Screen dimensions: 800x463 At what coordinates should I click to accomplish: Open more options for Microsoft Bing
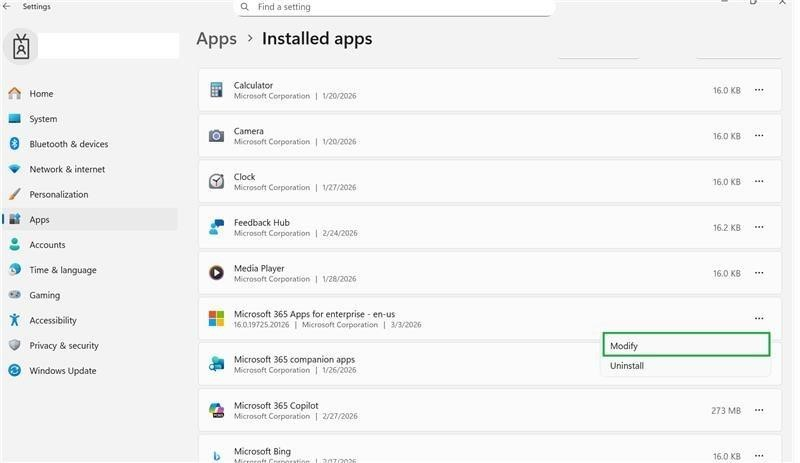(x=759, y=455)
